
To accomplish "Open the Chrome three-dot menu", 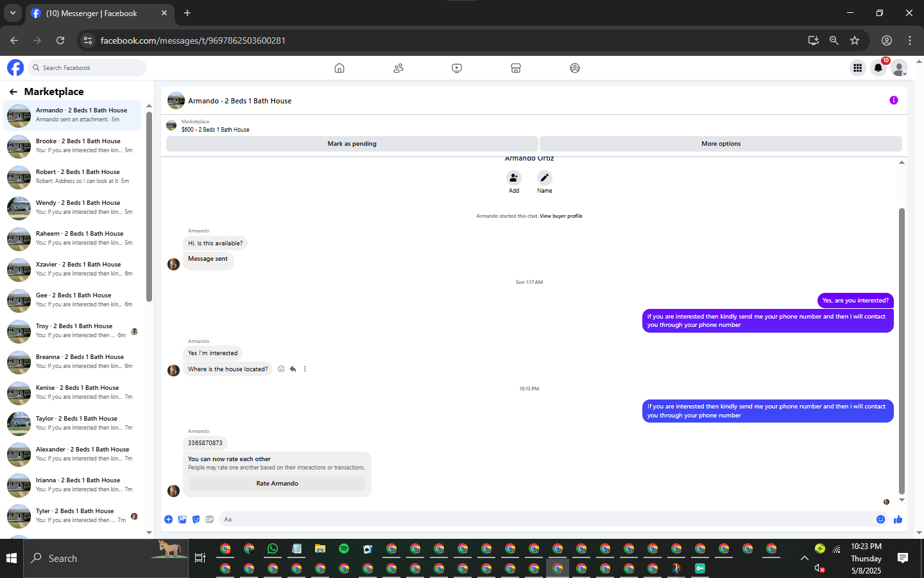I will [910, 40].
